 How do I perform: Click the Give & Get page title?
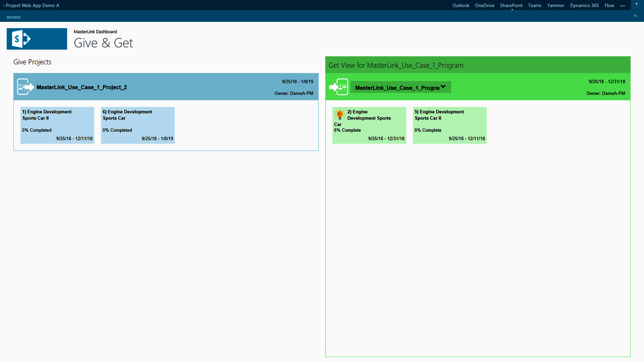point(103,43)
